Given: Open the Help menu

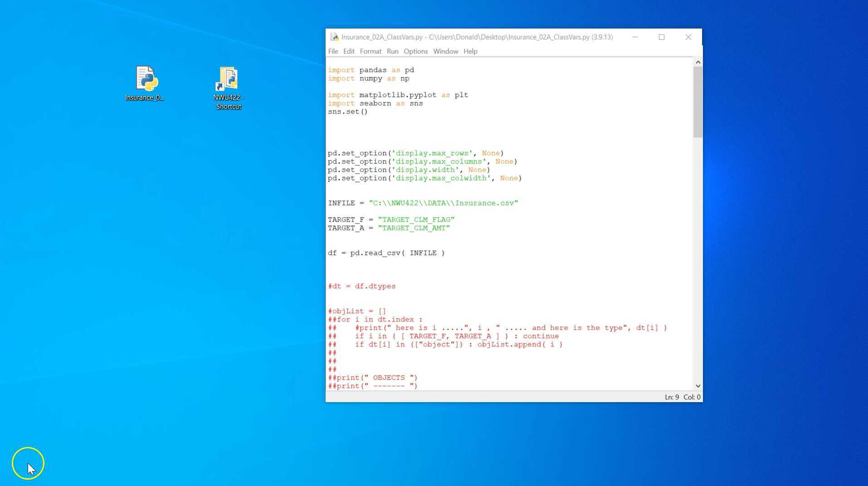Looking at the screenshot, I should pos(470,51).
